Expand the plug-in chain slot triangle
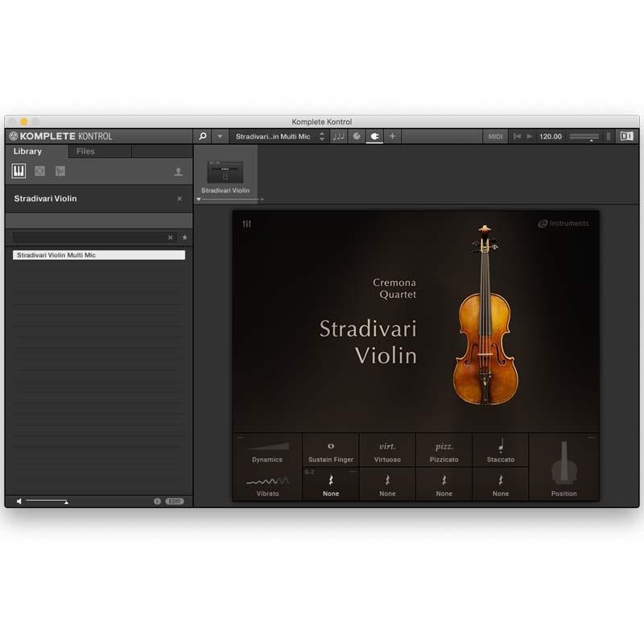Viewport: 644px width, 644px height. (x=199, y=199)
